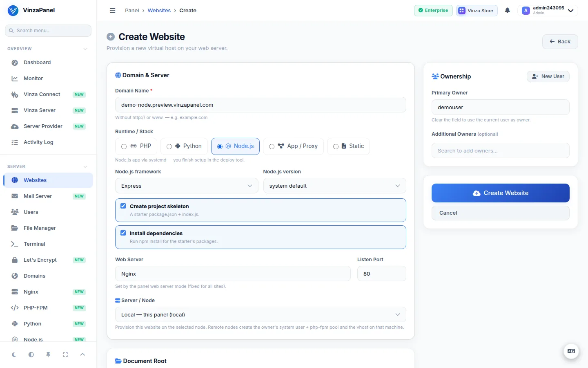
Task: Open File Manager in sidebar
Action: tap(48, 228)
